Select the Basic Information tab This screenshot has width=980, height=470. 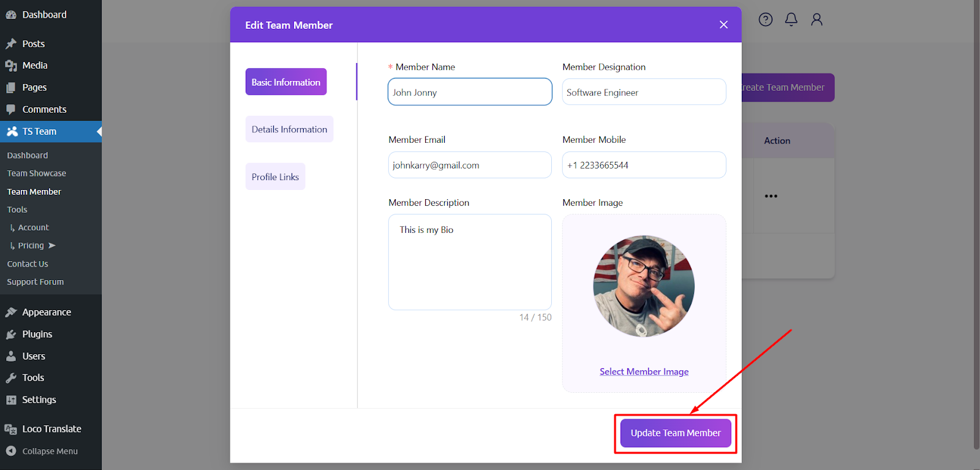pyautogui.click(x=286, y=82)
